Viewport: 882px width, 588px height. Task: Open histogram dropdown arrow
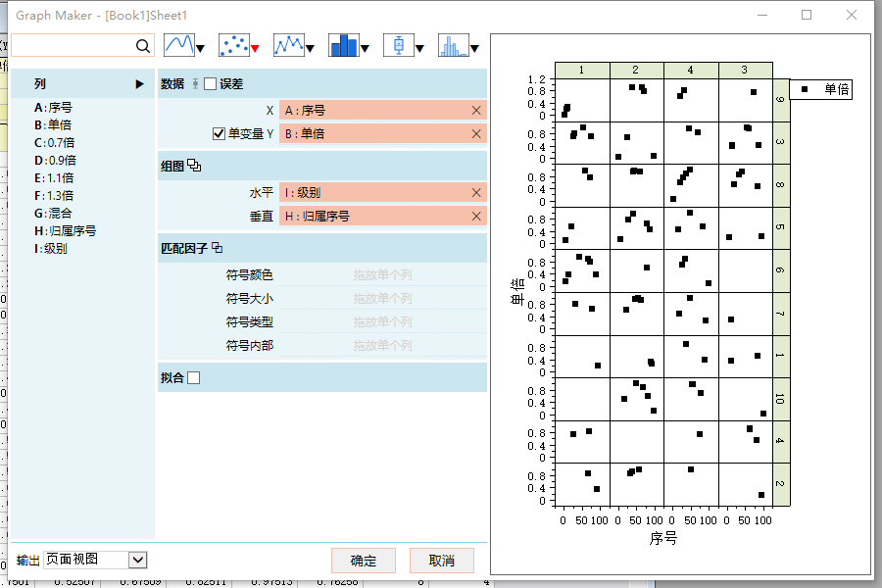(x=474, y=49)
